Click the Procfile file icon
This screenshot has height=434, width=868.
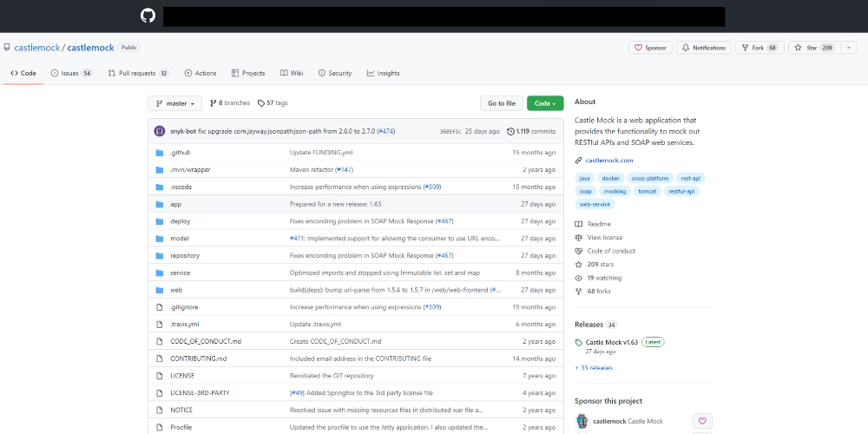[160, 427]
